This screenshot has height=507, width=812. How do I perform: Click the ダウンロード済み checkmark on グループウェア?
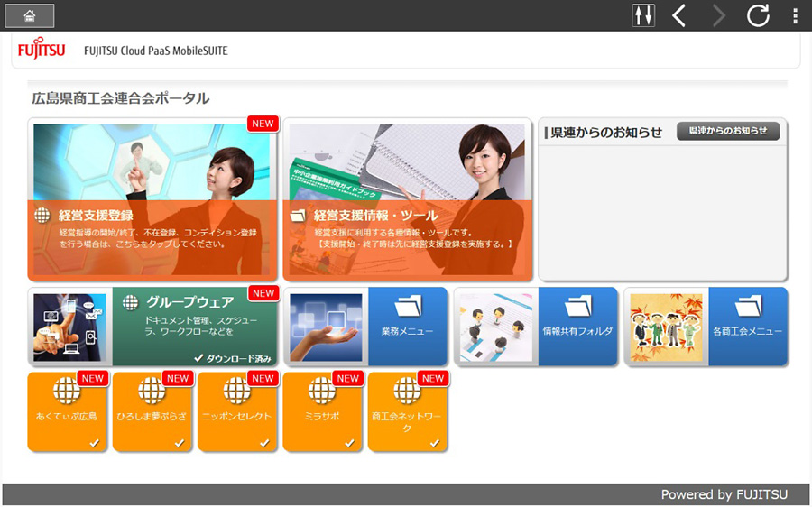click(x=198, y=358)
